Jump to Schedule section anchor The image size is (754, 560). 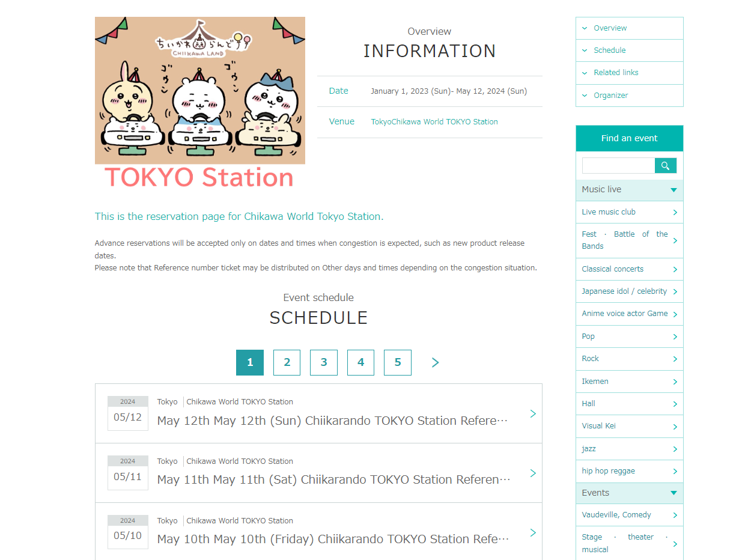coord(609,50)
